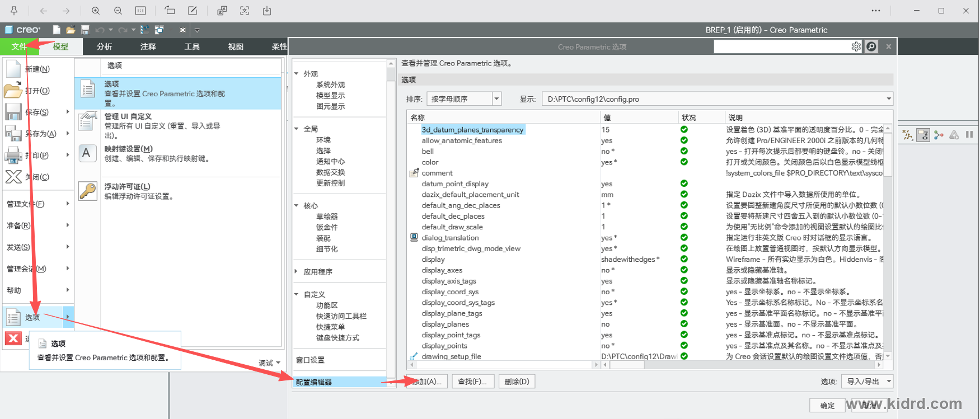Click the 删除(D) button

click(x=517, y=382)
